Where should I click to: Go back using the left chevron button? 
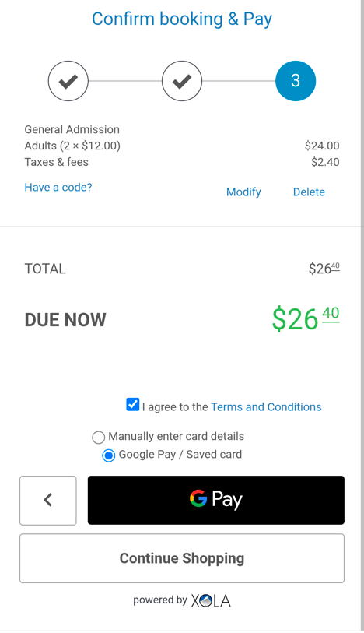click(x=48, y=501)
